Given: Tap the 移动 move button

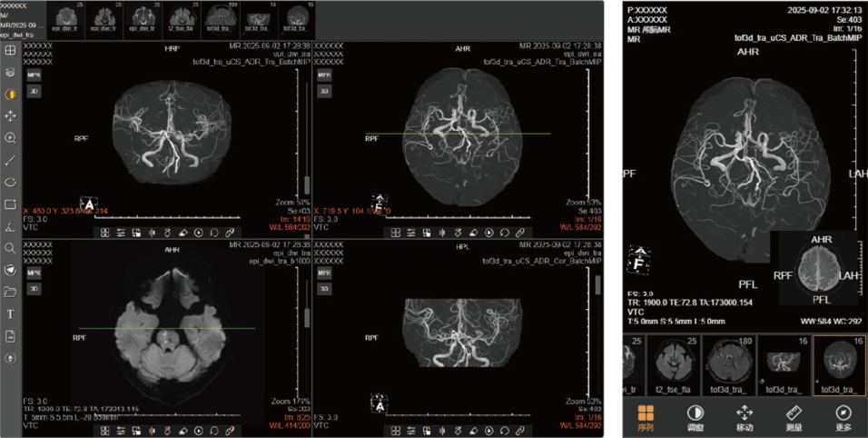Looking at the screenshot, I should (x=744, y=417).
